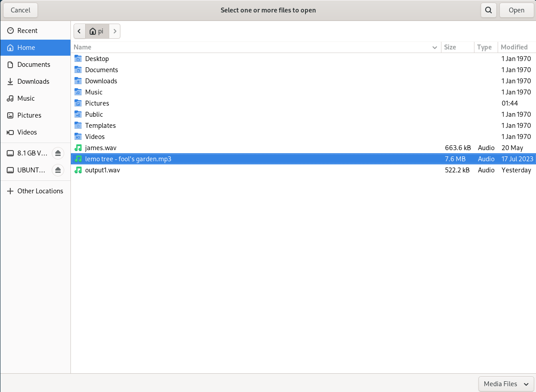Select lemo tree - fool's garden.mp3 file
The image size is (536, 392).
pyautogui.click(x=128, y=159)
